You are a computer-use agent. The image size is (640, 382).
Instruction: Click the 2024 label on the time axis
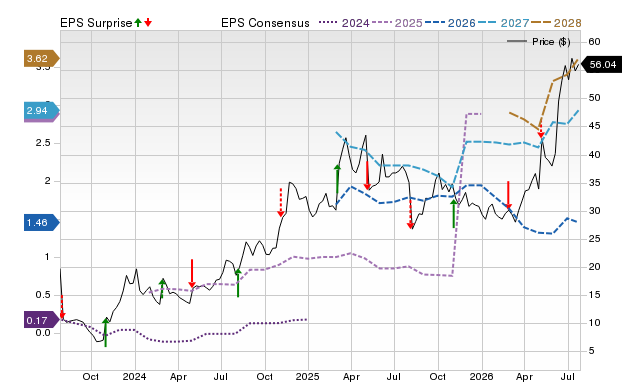pyautogui.click(x=134, y=376)
